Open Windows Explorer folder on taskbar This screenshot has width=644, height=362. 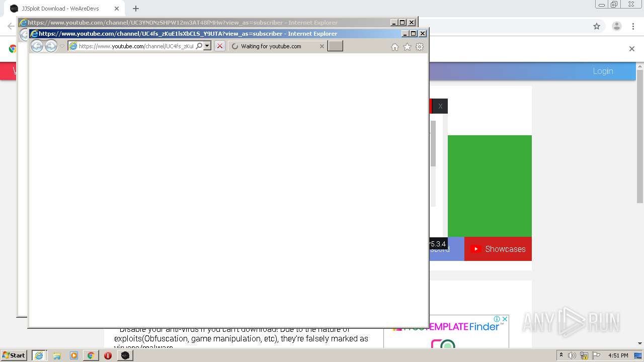(56, 355)
